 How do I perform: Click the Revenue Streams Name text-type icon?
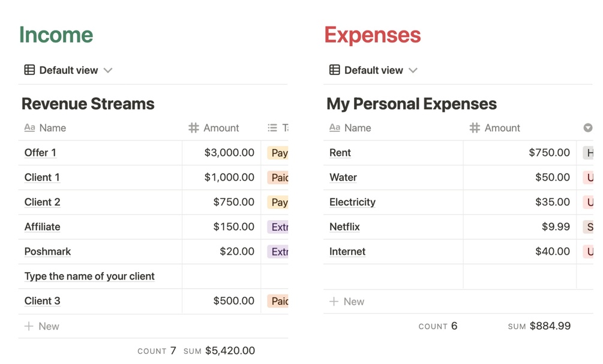(29, 128)
